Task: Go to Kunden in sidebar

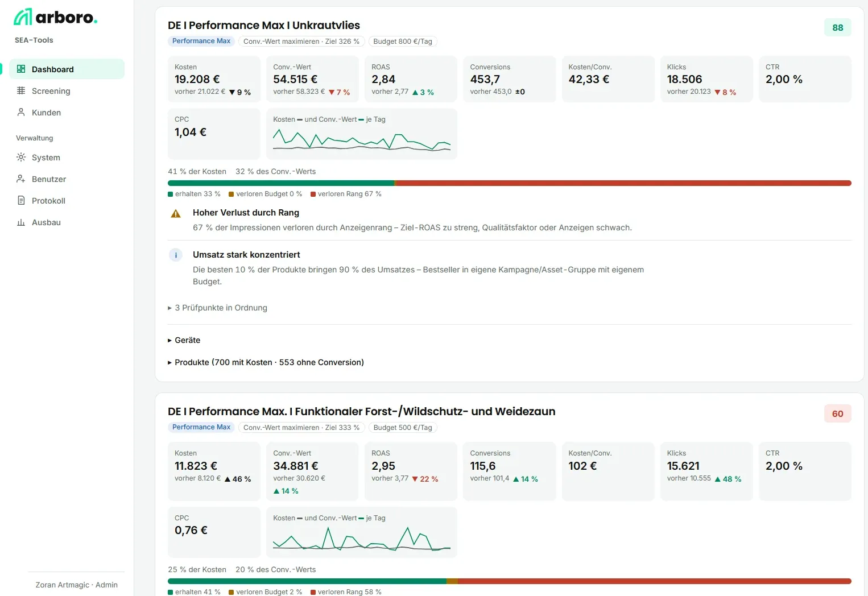Action: click(67, 112)
